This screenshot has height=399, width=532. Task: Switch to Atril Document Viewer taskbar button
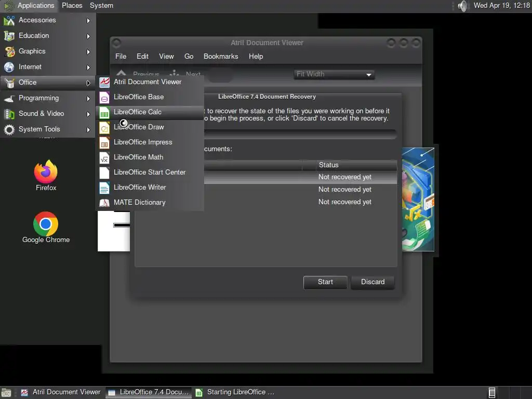click(61, 393)
